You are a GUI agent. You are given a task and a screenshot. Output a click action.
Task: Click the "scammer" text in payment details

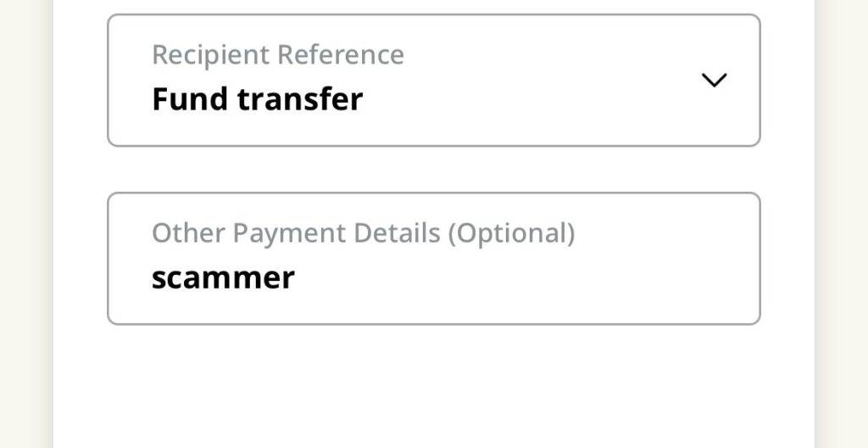tap(223, 277)
